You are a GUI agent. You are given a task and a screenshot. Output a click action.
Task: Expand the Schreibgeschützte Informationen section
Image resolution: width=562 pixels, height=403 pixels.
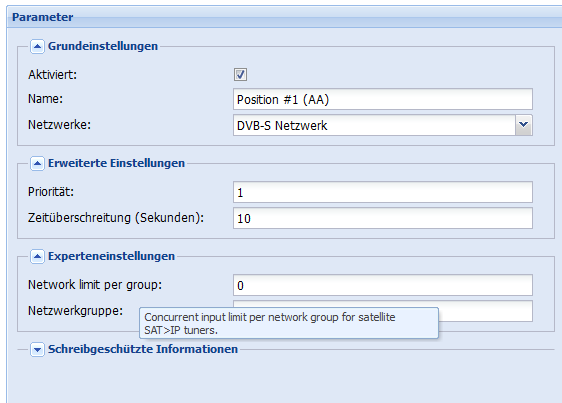37,349
